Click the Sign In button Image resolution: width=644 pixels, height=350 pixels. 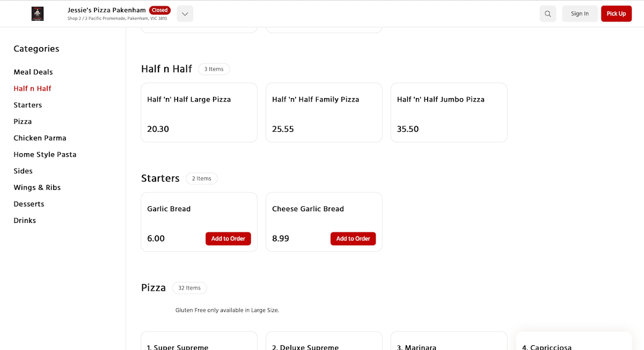(580, 14)
